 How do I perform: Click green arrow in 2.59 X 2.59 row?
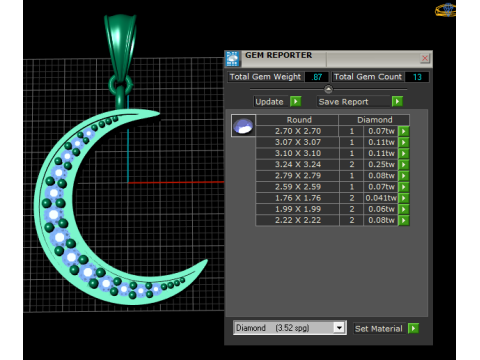coord(404,187)
